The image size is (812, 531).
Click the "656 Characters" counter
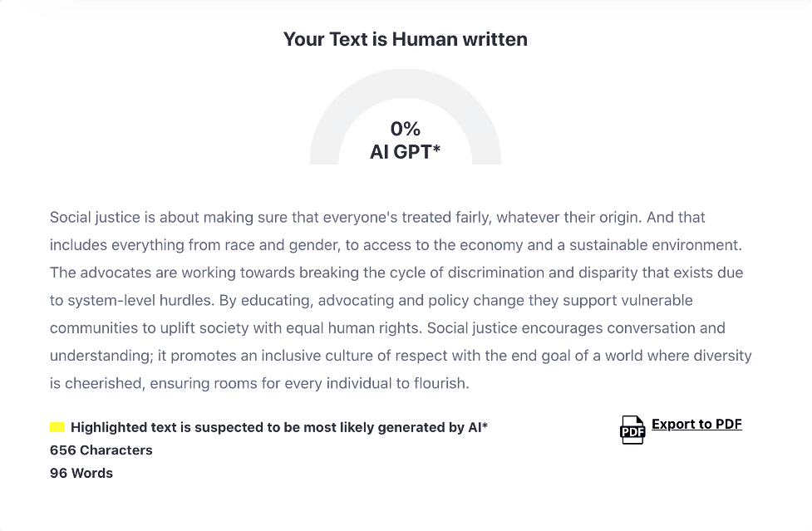101,450
